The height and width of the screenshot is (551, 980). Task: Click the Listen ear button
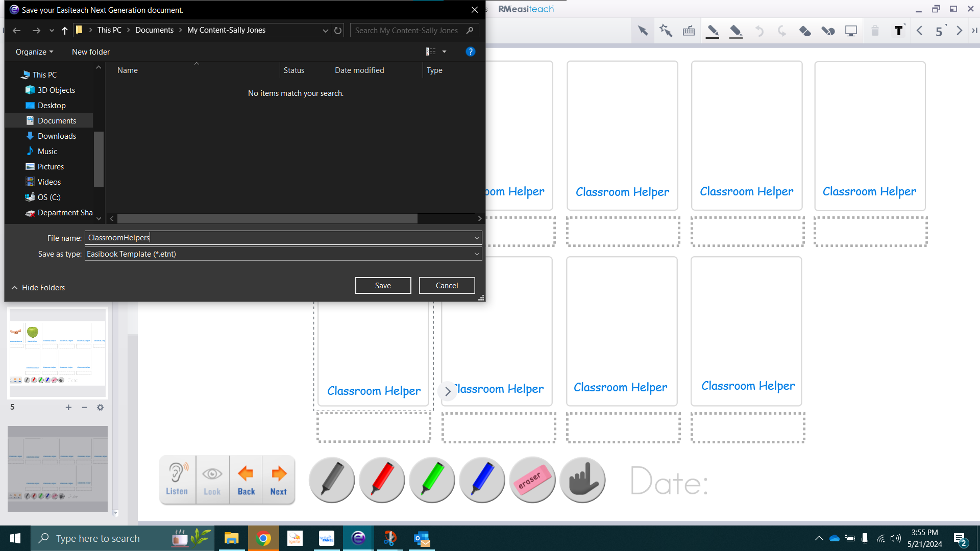(177, 479)
